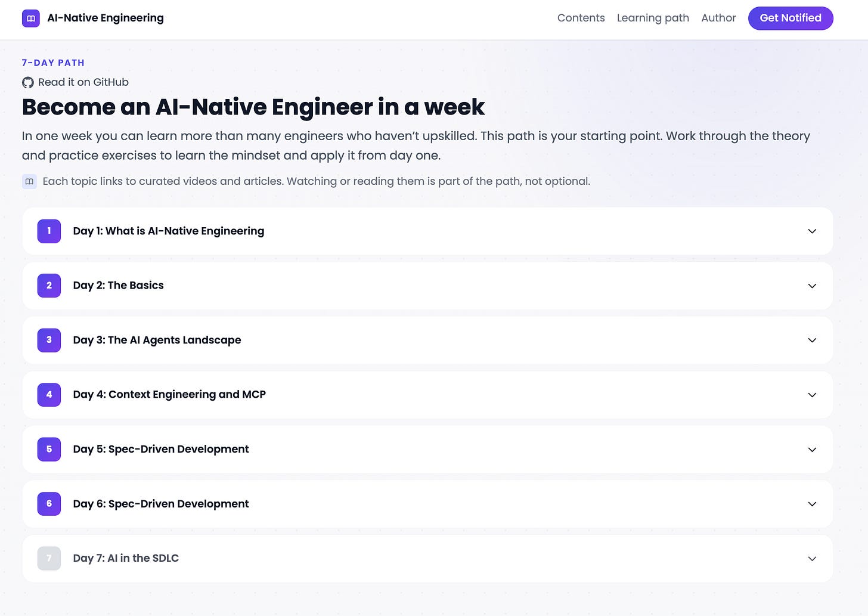Expand the Day 2: The Basics chevron
Image resolution: width=868 pixels, height=616 pixels.
point(812,286)
